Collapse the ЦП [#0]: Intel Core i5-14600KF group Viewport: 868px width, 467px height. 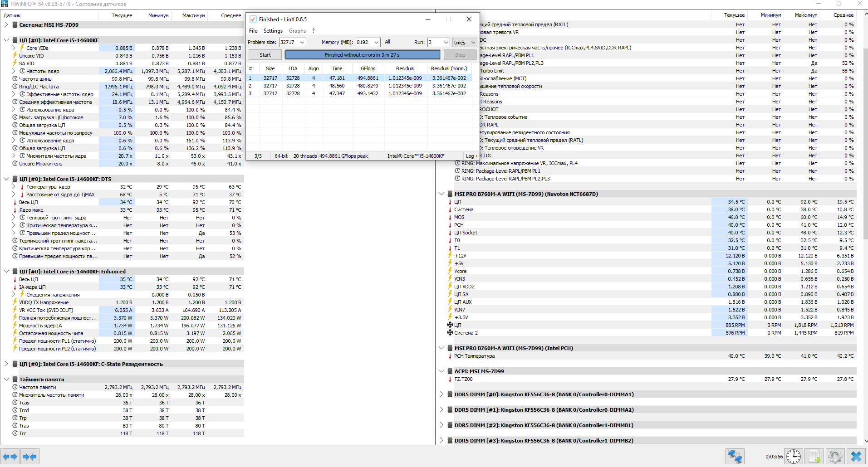[x=6, y=40]
